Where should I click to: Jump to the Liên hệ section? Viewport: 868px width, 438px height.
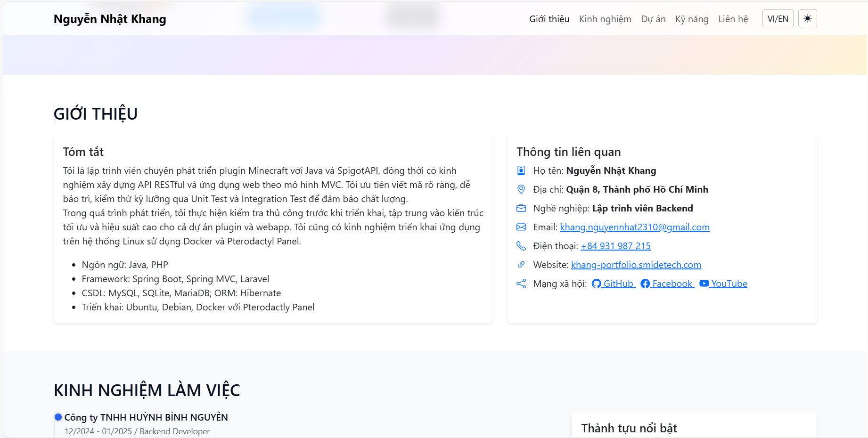coord(733,19)
